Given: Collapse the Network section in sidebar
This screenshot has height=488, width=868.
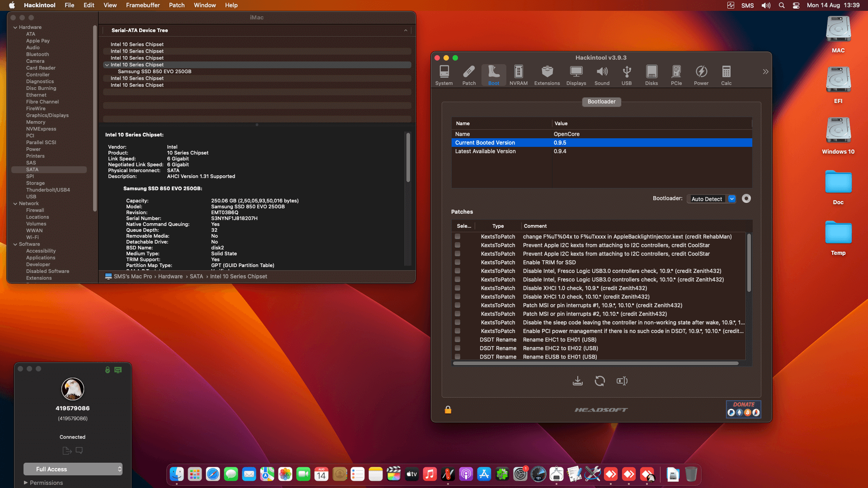Looking at the screenshot, I should 15,203.
